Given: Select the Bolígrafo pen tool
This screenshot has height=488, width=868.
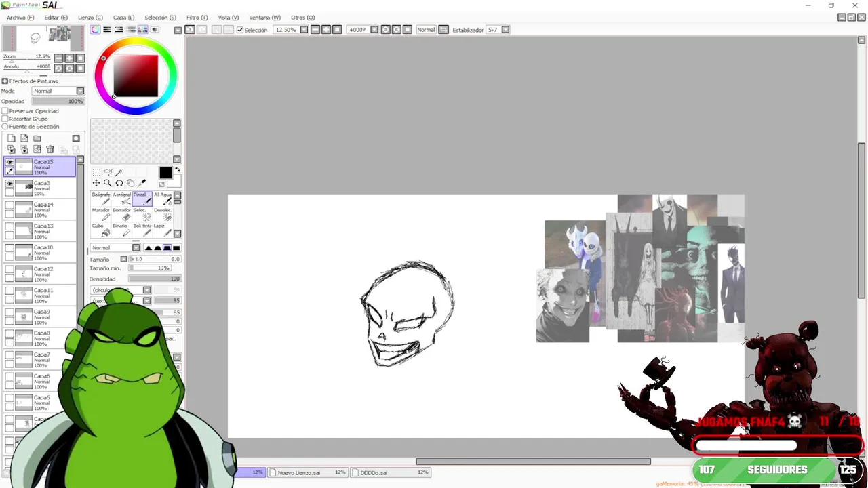Looking at the screenshot, I should 101,199.
